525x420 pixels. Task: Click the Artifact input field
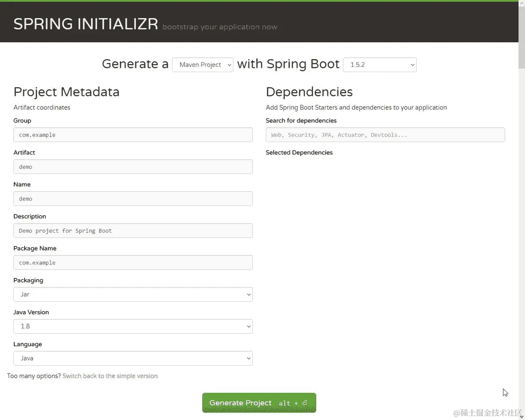(133, 167)
